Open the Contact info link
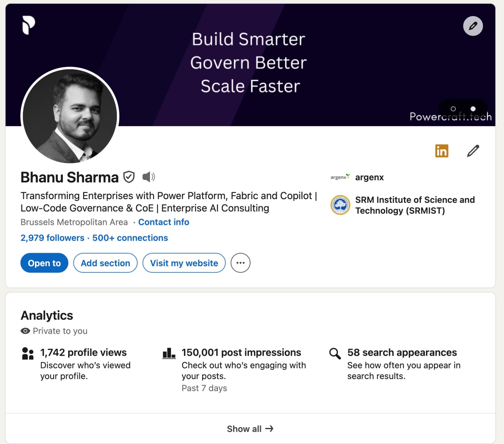Image resolution: width=504 pixels, height=444 pixels. (x=164, y=222)
